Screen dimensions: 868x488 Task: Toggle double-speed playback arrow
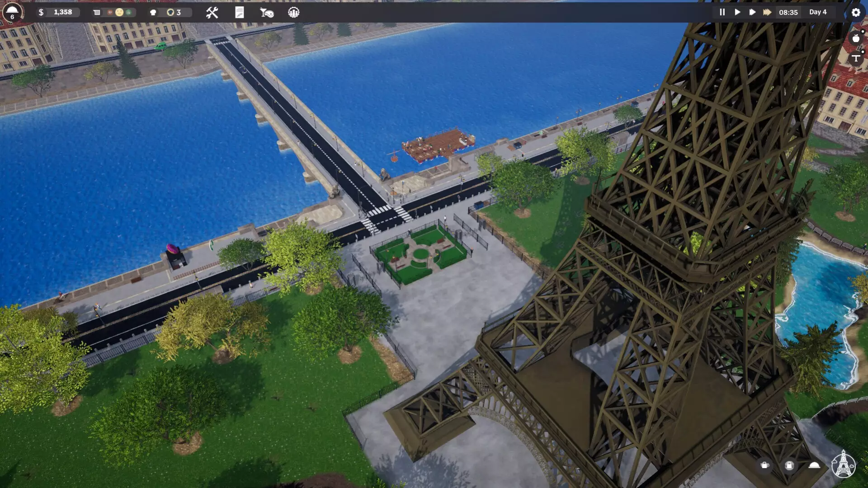coord(752,12)
